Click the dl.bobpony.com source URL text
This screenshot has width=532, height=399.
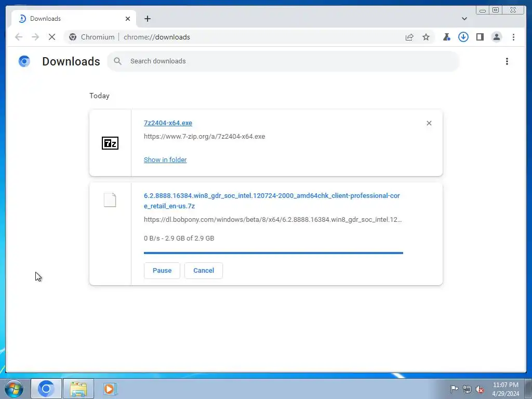click(x=273, y=220)
